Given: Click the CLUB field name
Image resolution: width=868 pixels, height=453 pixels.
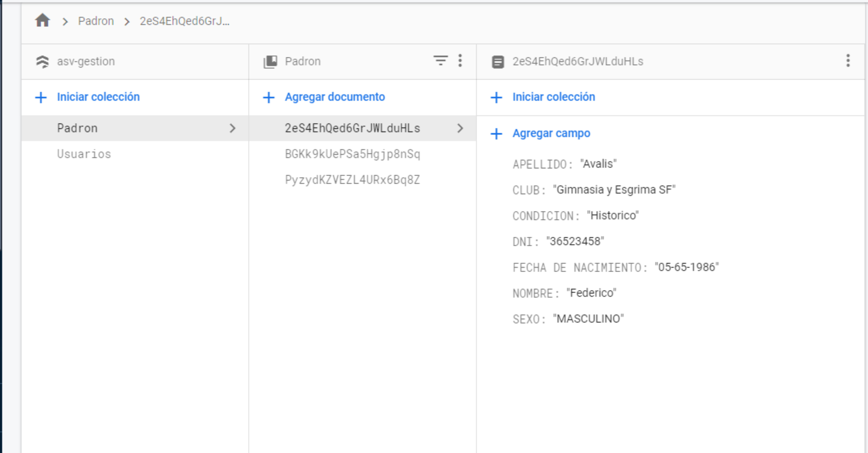Looking at the screenshot, I should tap(529, 190).
